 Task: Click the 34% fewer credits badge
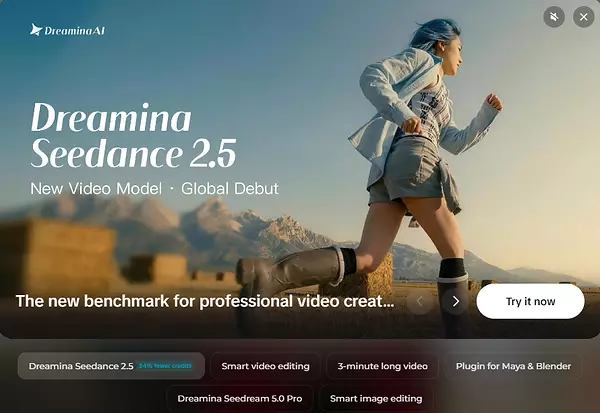[165, 366]
